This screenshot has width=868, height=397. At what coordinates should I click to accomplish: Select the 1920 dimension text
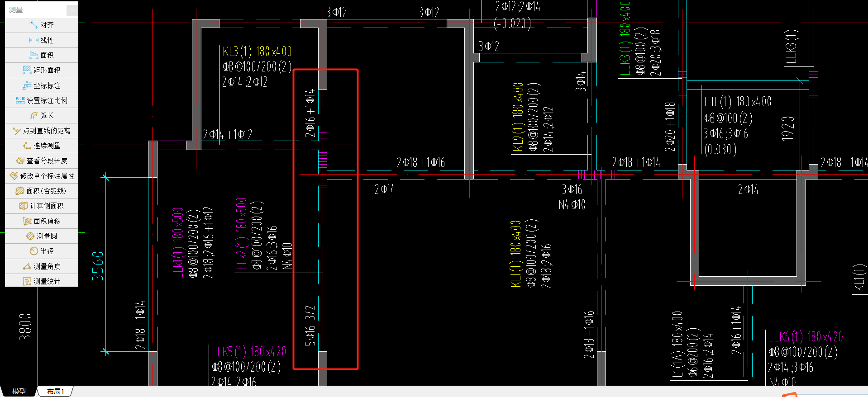(788, 128)
